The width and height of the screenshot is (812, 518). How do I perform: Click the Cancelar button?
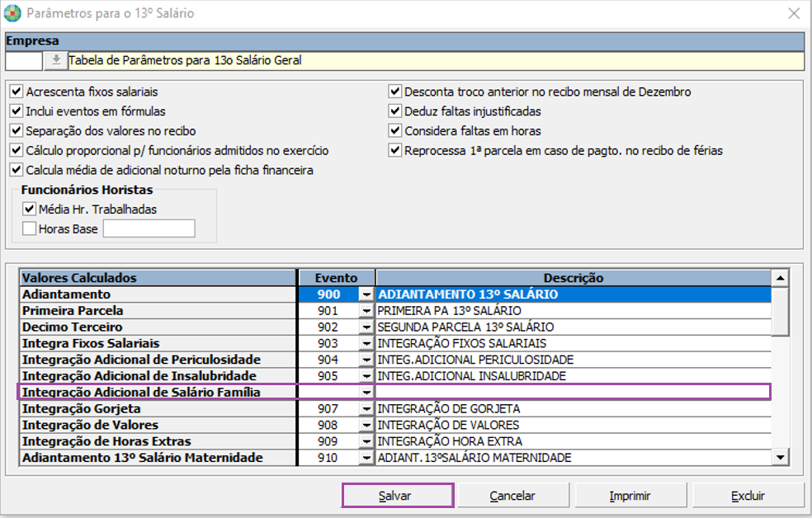pos(513,496)
